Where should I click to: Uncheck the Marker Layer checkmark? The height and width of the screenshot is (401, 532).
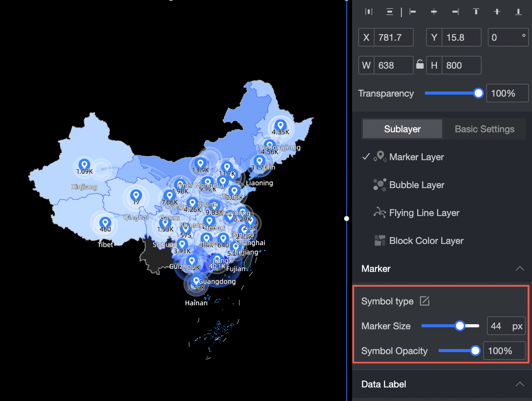(365, 157)
